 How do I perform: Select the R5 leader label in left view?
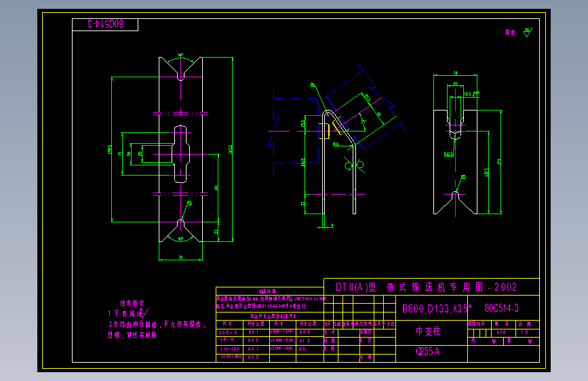(189, 203)
